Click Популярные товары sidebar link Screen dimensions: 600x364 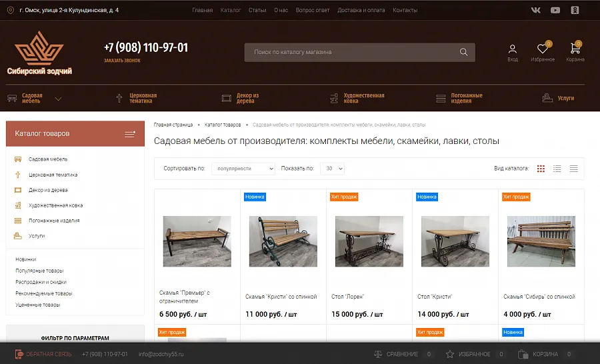(x=39, y=271)
